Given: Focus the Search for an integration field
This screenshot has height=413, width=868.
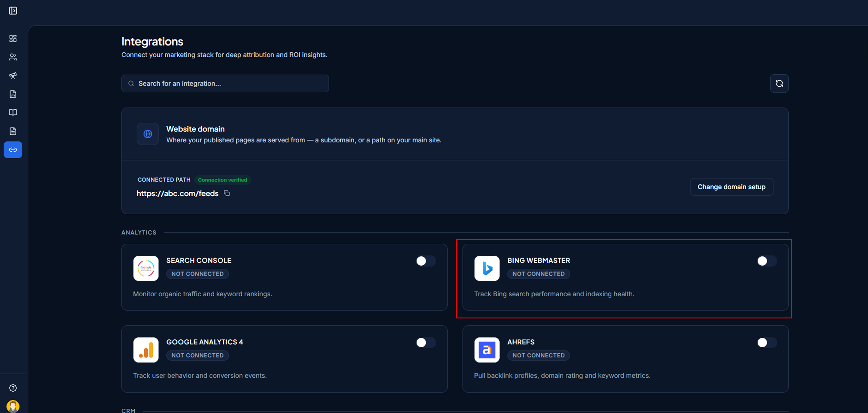Looking at the screenshot, I should pos(225,84).
